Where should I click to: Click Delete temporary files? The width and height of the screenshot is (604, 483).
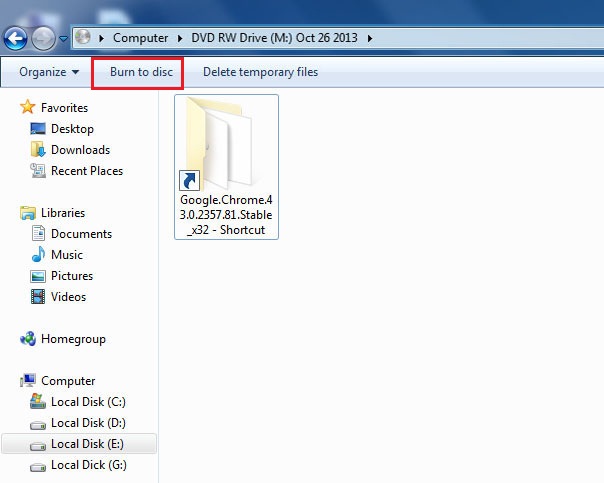[x=260, y=72]
